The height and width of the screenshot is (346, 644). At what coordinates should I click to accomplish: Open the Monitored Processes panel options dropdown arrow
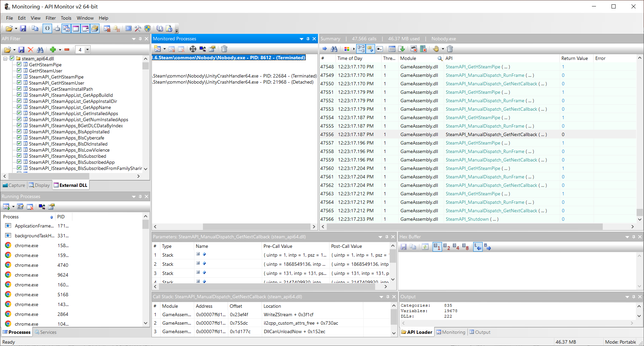[x=301, y=39]
